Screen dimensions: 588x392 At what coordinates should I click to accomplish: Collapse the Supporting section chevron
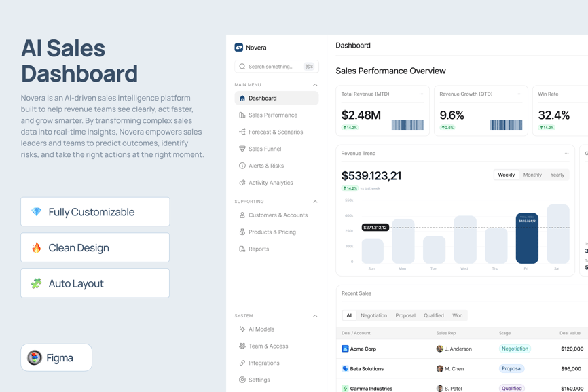pyautogui.click(x=315, y=202)
